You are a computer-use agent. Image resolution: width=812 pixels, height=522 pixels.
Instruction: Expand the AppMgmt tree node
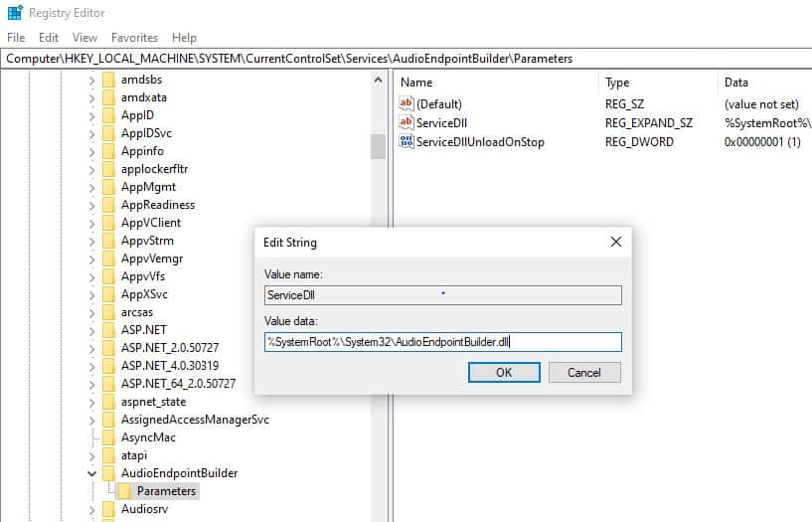point(91,188)
